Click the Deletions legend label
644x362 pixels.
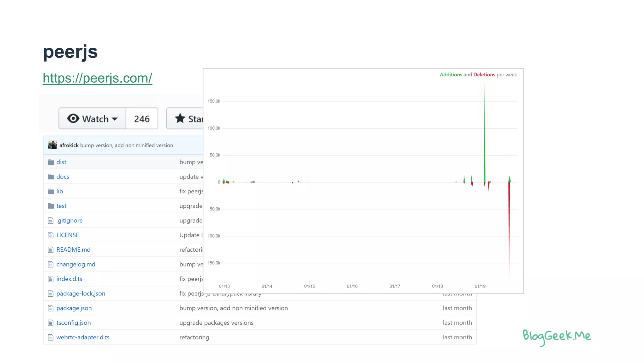click(484, 74)
